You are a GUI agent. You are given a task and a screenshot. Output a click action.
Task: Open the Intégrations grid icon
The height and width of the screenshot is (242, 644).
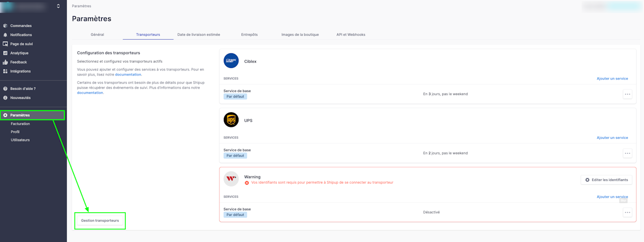6,71
